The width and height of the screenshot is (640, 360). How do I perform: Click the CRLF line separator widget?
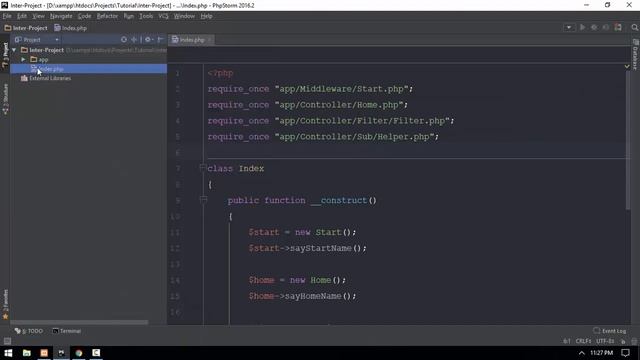(x=583, y=341)
